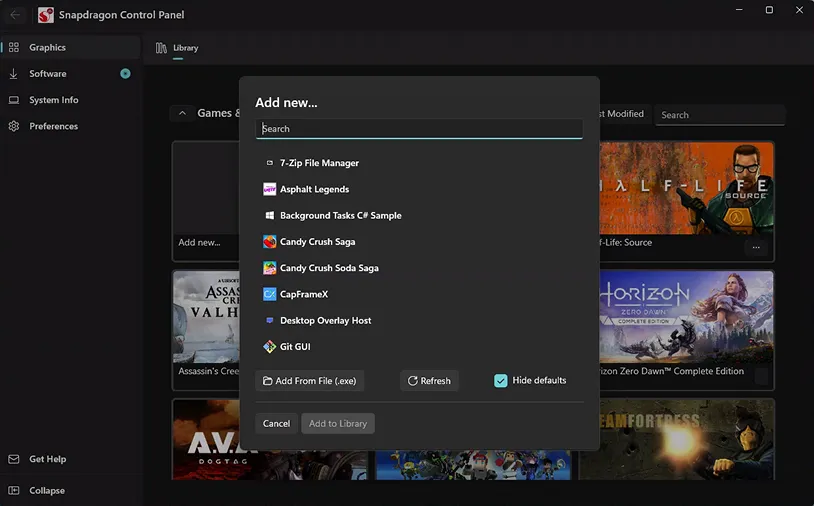The height and width of the screenshot is (506, 814).
Task: Select Horizon Zero Dawn game thumbnail
Action: pos(687,315)
